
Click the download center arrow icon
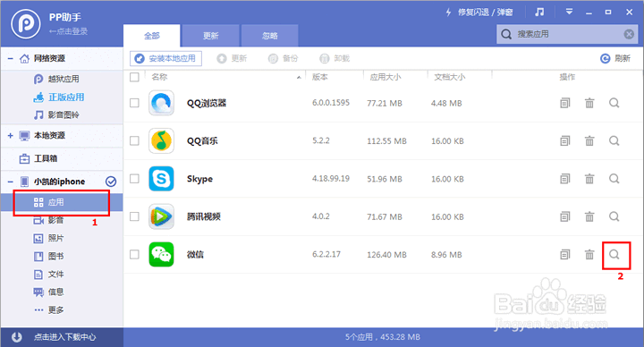tap(17, 337)
